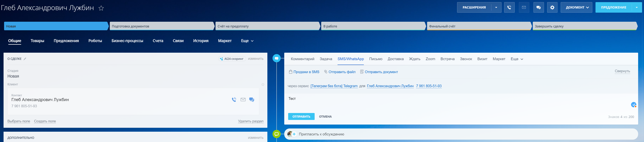Open the Маркет tab in deal tabs

point(225,41)
